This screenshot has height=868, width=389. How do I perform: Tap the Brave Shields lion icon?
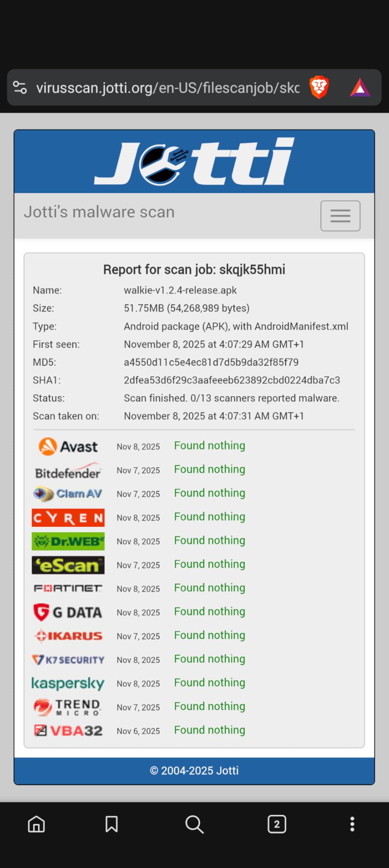coord(319,87)
